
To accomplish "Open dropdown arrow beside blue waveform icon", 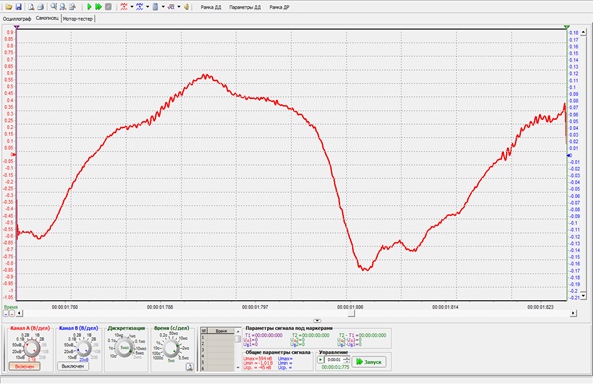I will [147, 7].
